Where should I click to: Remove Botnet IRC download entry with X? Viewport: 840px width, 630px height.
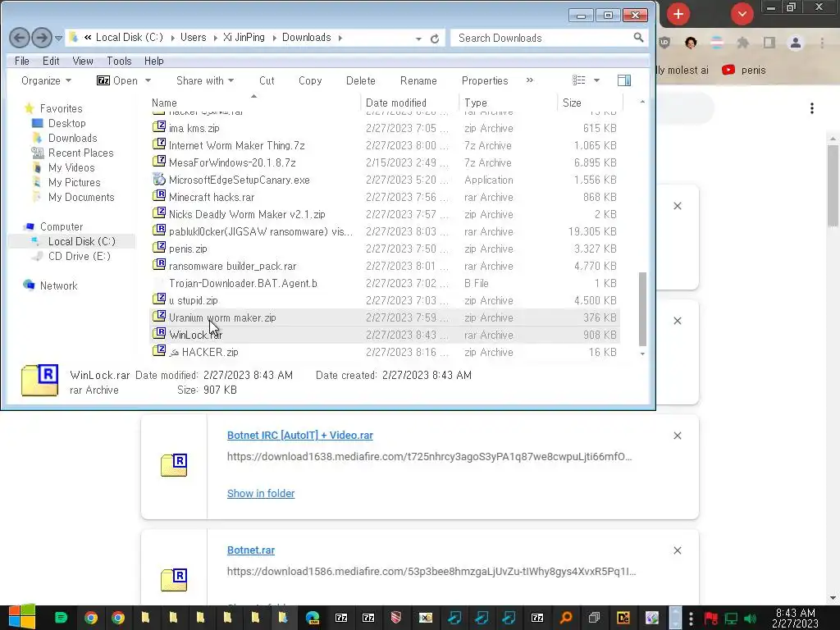678,436
